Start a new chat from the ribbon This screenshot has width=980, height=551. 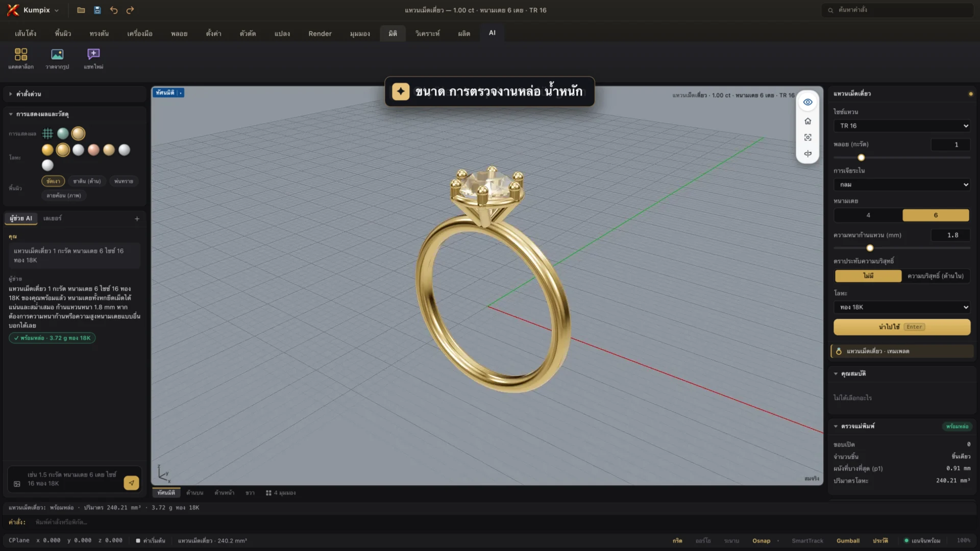93,59
